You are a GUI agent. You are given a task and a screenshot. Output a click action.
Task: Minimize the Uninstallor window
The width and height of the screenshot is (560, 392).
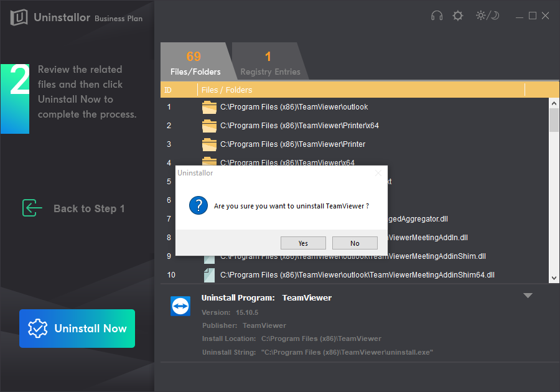click(x=520, y=16)
